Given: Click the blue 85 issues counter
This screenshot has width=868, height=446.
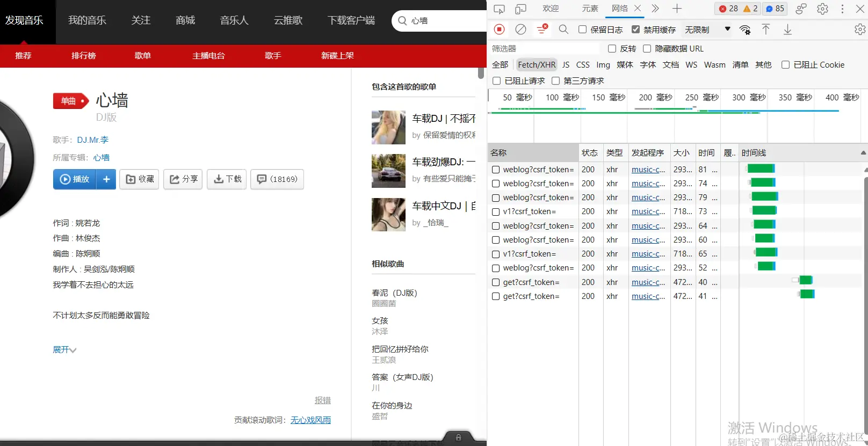Looking at the screenshot, I should [x=775, y=9].
